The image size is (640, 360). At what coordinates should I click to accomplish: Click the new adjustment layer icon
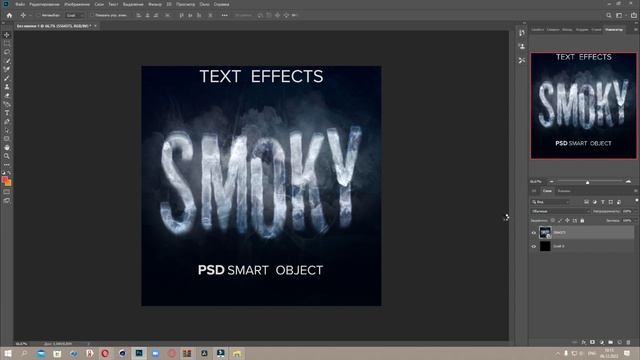[601, 342]
